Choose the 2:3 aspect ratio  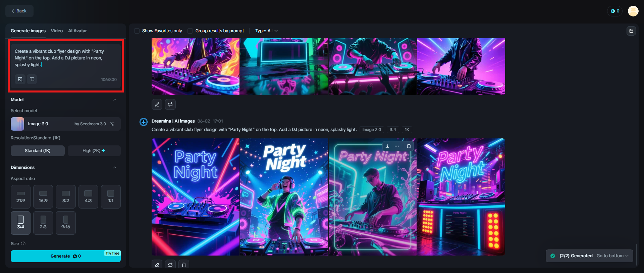[x=43, y=223]
